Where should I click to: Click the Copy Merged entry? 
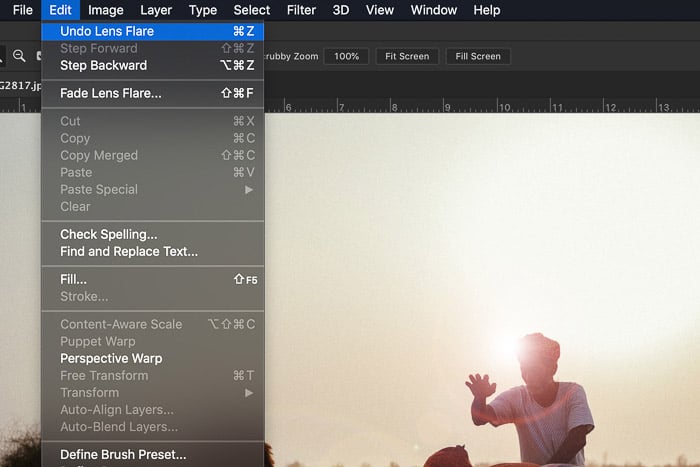tap(152, 155)
